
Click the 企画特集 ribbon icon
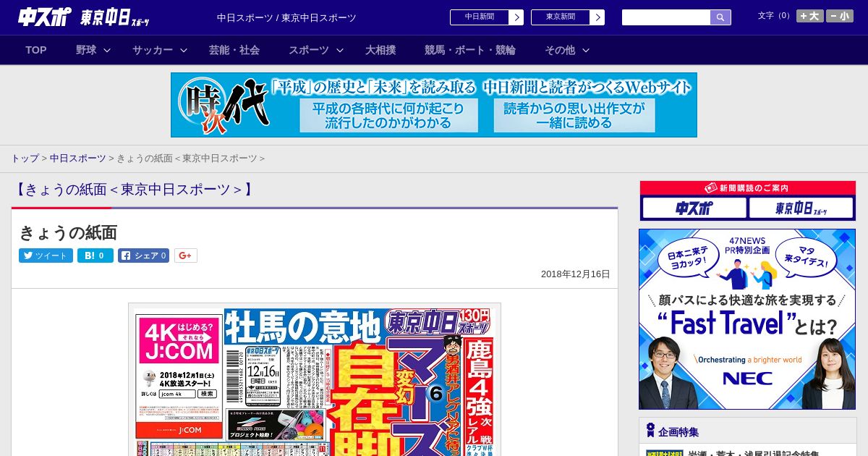point(650,431)
